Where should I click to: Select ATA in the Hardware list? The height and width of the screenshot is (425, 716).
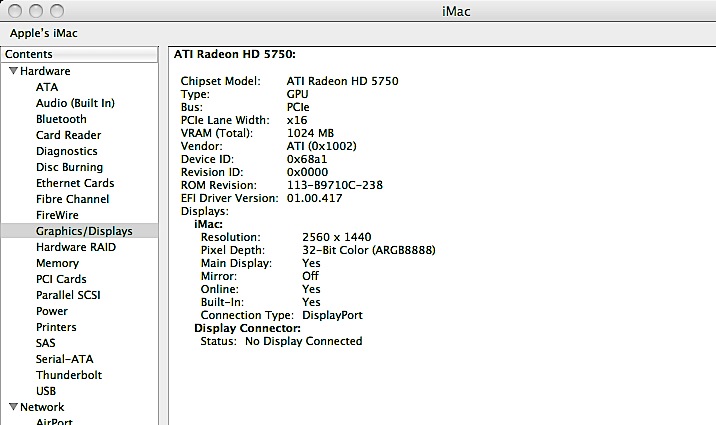47,87
